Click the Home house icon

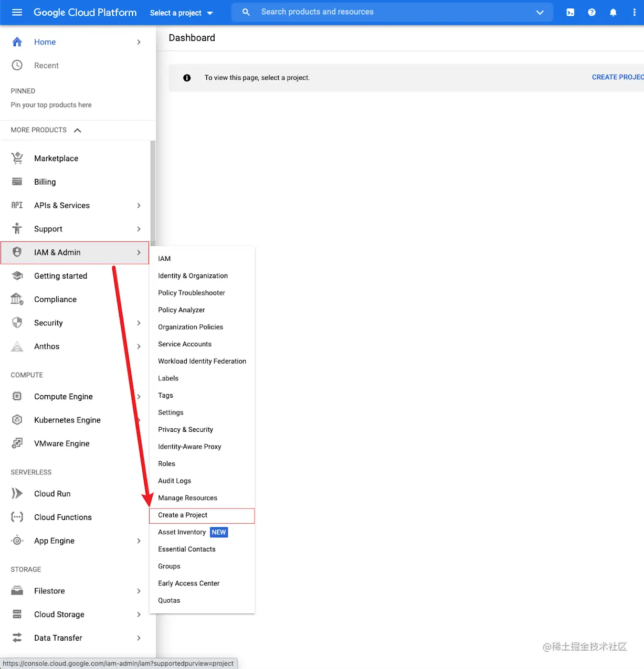(17, 42)
